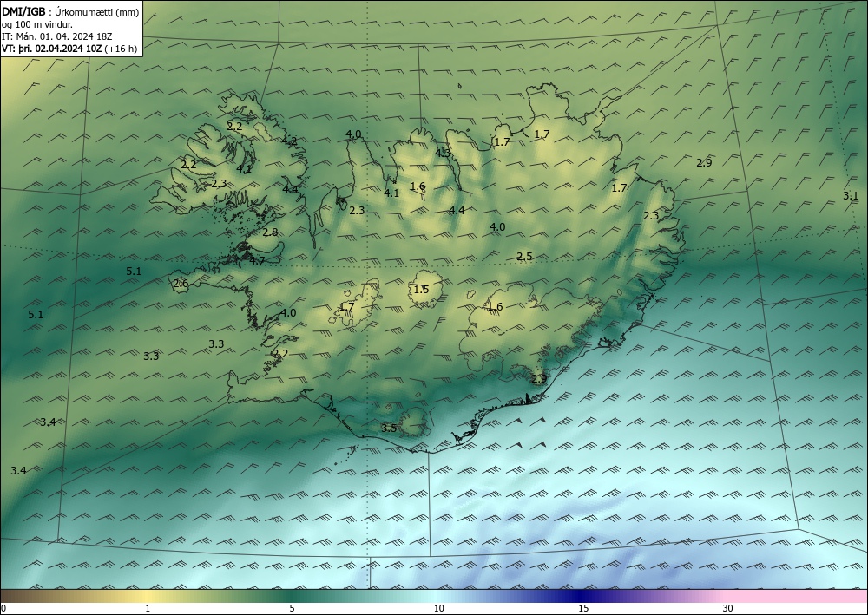868x615 pixels.
Task: Click the '15' tick on the color scale
Action: [x=583, y=608]
